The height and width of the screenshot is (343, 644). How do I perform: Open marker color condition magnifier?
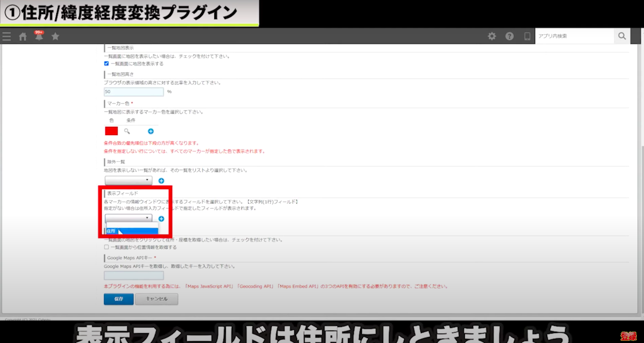click(127, 131)
